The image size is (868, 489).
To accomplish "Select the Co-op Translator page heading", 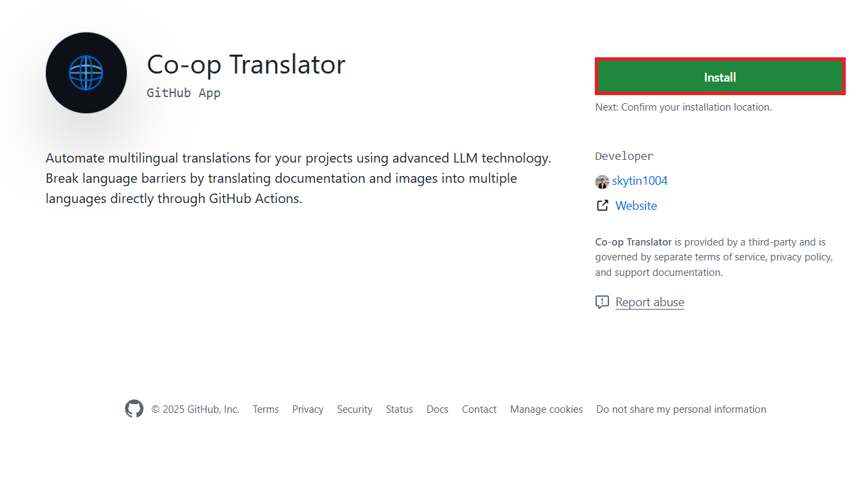I will (245, 64).
